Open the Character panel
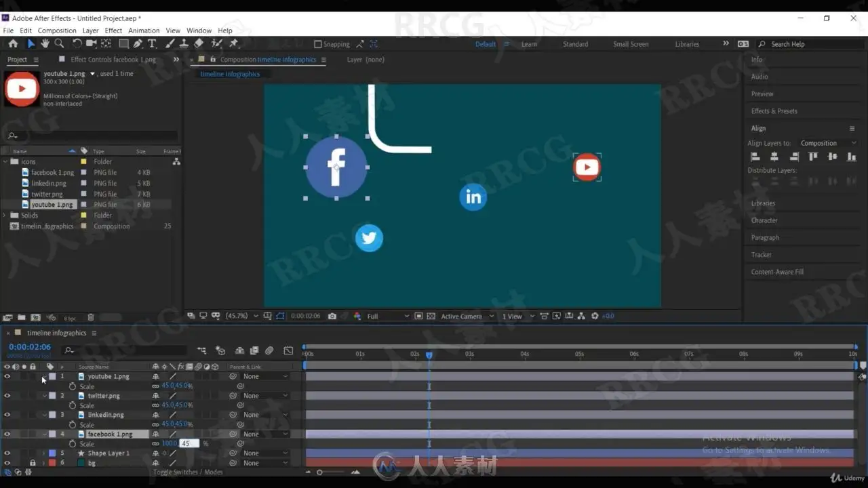 (x=764, y=220)
